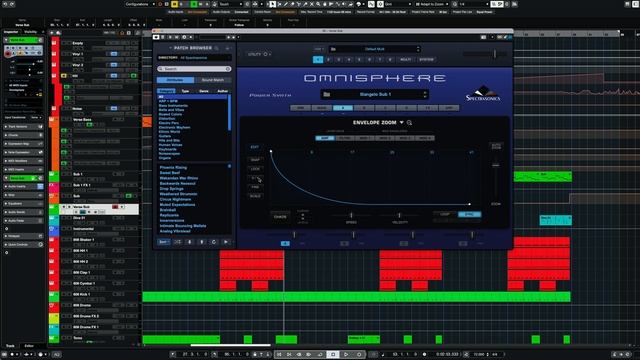Enable the envelope LOOP button
This screenshot has height=360, width=640.
pyautogui.click(x=445, y=214)
